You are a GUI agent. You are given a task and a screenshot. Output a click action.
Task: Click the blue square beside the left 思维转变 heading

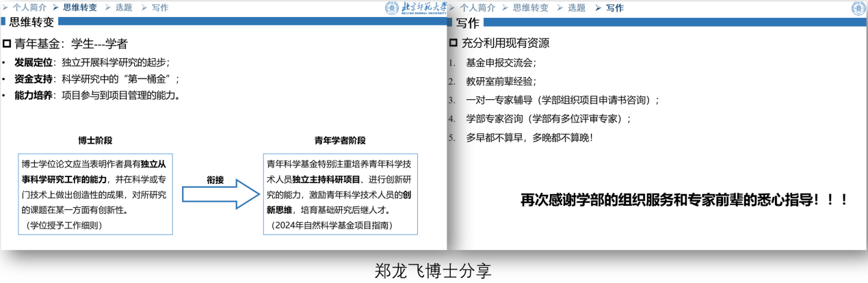click(x=4, y=22)
